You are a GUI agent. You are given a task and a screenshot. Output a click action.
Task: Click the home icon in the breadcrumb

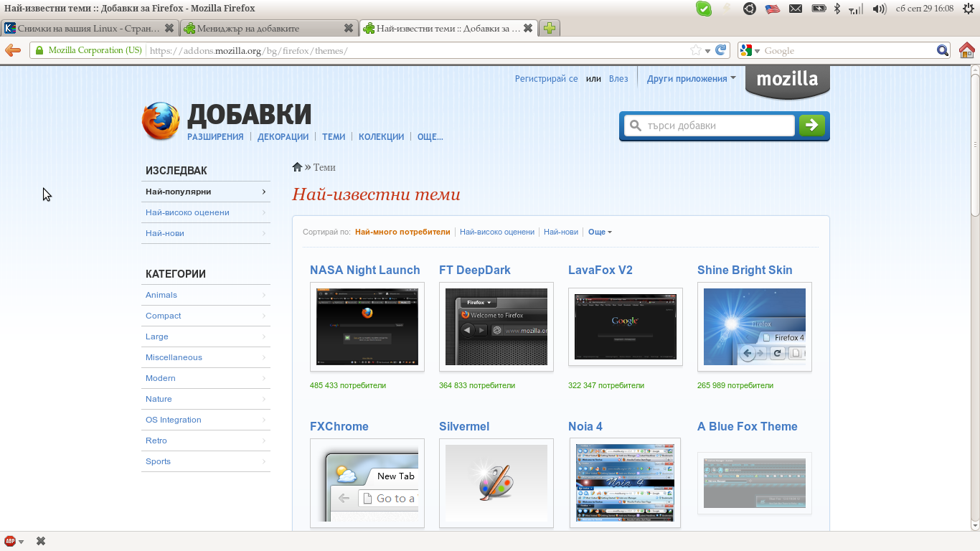297,167
